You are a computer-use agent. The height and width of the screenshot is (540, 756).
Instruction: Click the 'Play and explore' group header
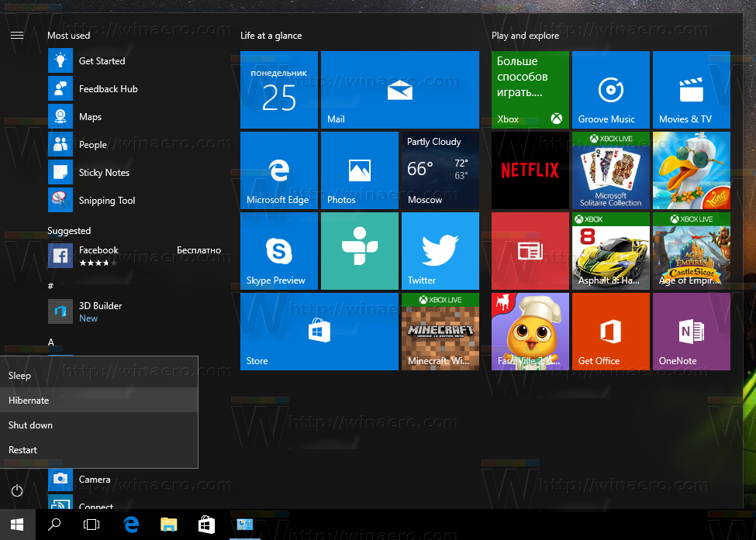point(526,36)
